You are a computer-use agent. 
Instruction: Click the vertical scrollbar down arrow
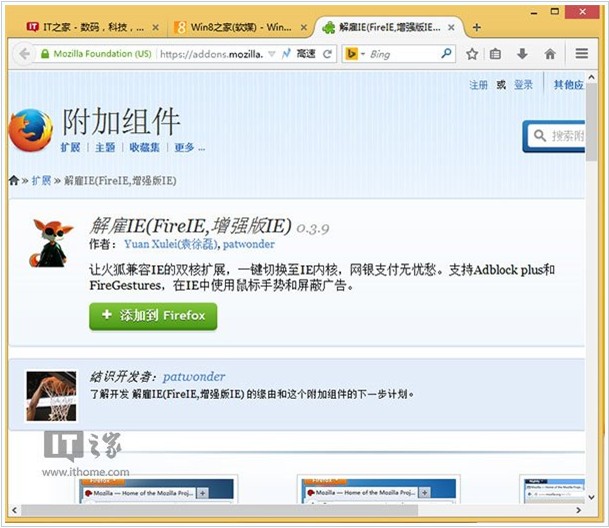[x=591, y=497]
